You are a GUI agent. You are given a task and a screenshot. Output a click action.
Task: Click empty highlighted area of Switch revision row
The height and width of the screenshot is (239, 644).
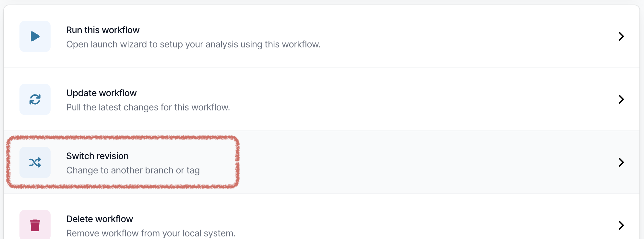pyautogui.click(x=422, y=162)
